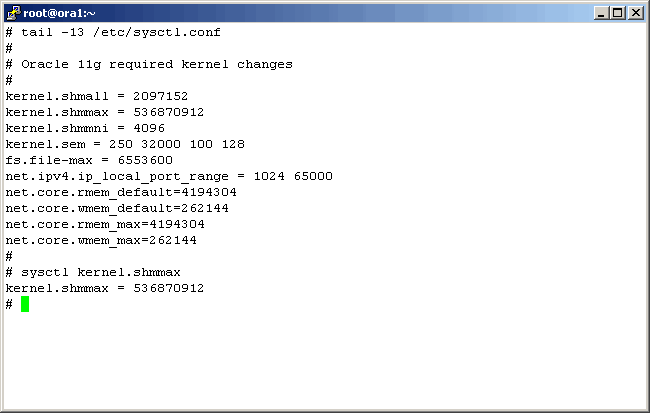The width and height of the screenshot is (650, 413).
Task: Open the PuTTY system menu icon
Action: coord(13,12)
